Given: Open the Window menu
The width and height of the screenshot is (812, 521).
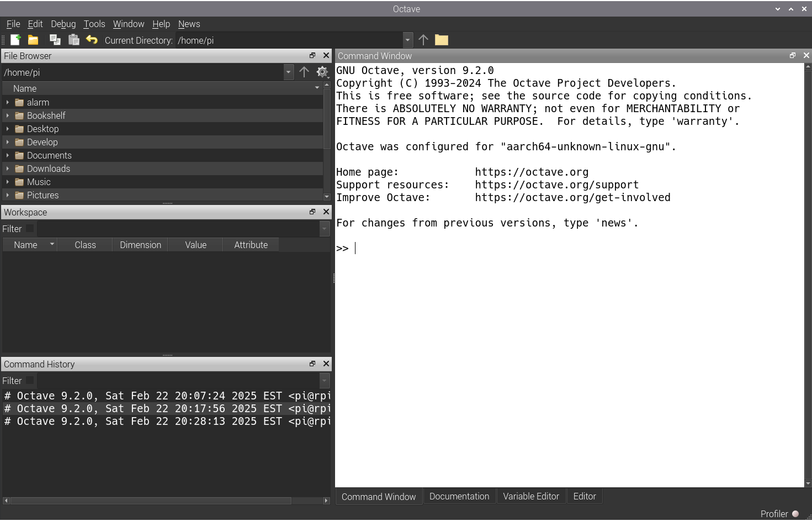Looking at the screenshot, I should [129, 24].
